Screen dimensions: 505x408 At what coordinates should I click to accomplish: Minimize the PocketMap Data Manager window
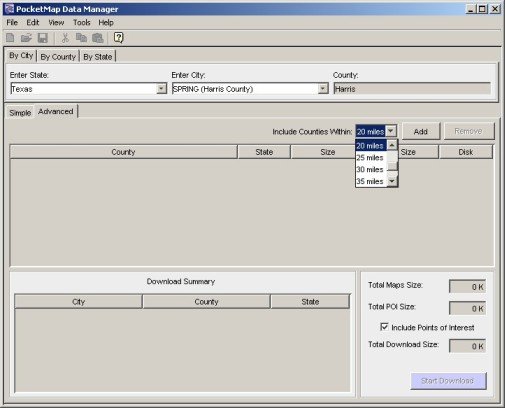click(x=471, y=9)
